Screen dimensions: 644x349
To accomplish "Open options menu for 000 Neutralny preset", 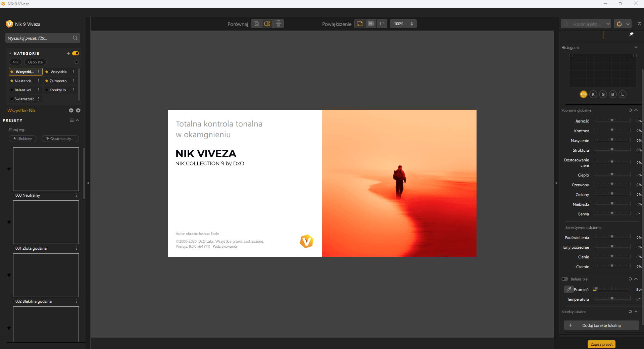I will pyautogui.click(x=77, y=195).
